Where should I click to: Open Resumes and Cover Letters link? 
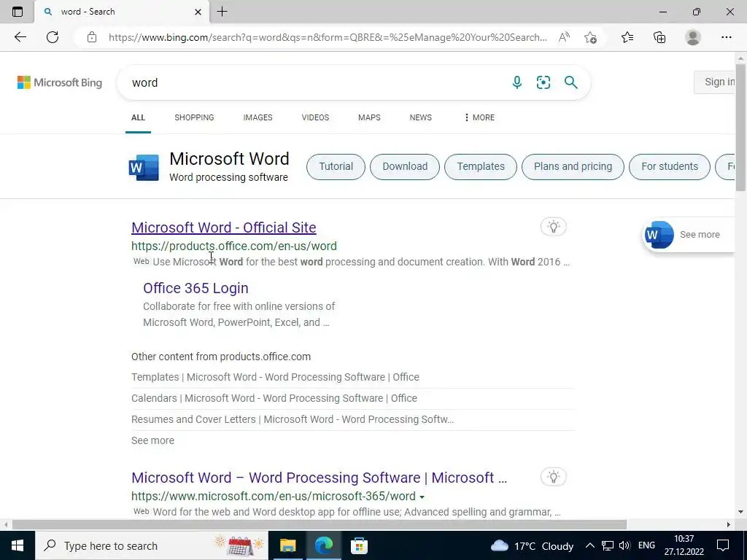coord(293,419)
